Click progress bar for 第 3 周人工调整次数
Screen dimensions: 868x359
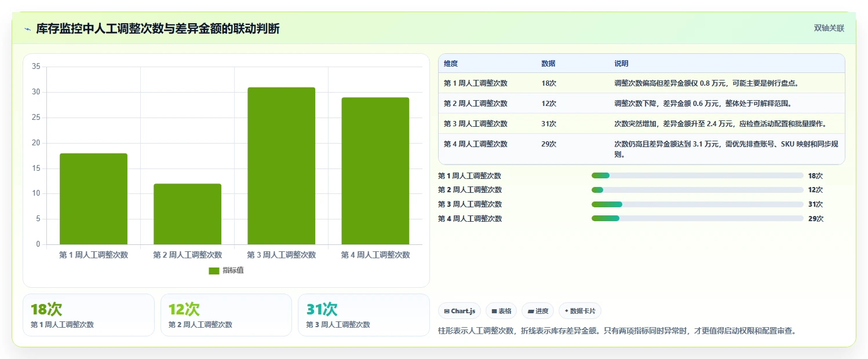pyautogui.click(x=698, y=204)
